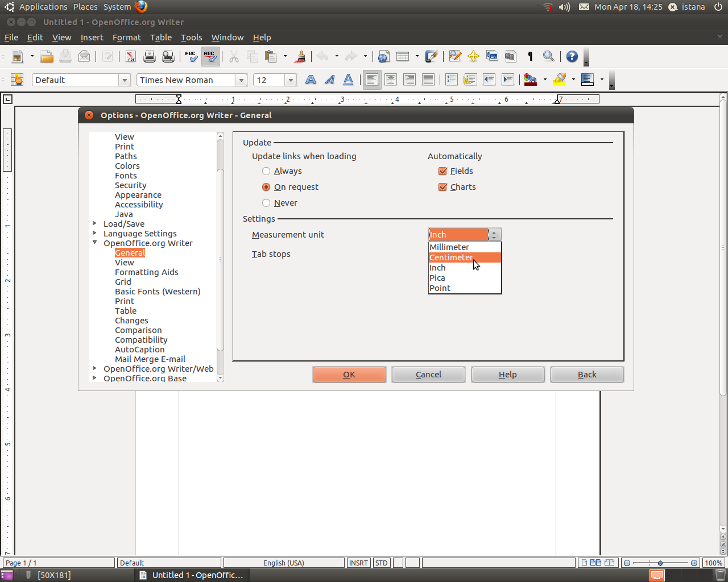Choose Millimeter from the measurement unit list
Image resolution: width=728 pixels, height=582 pixels.
(x=449, y=247)
